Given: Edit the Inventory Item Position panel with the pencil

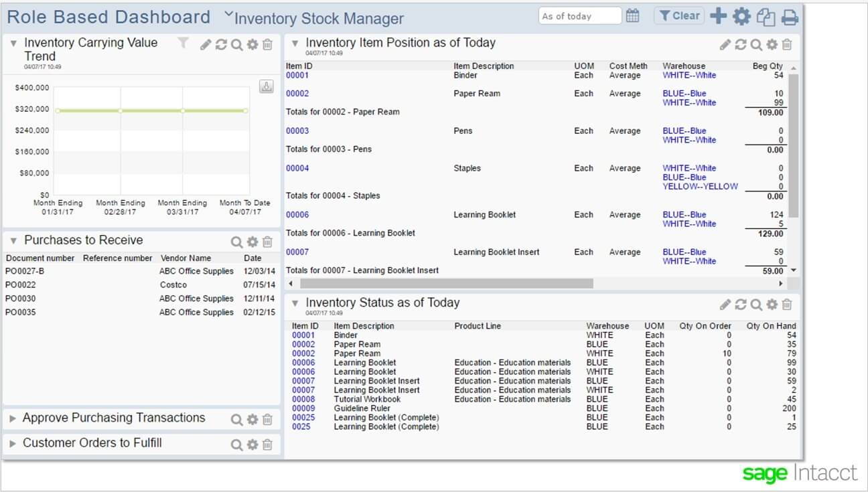Looking at the screenshot, I should 725,44.
